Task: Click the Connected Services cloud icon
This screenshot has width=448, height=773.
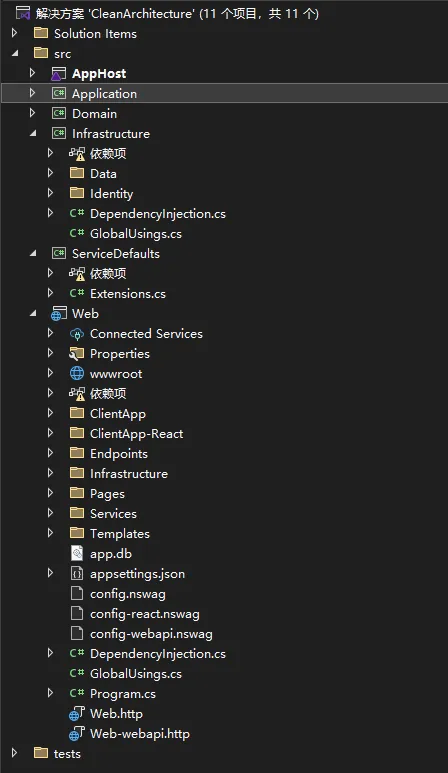Action: click(77, 334)
